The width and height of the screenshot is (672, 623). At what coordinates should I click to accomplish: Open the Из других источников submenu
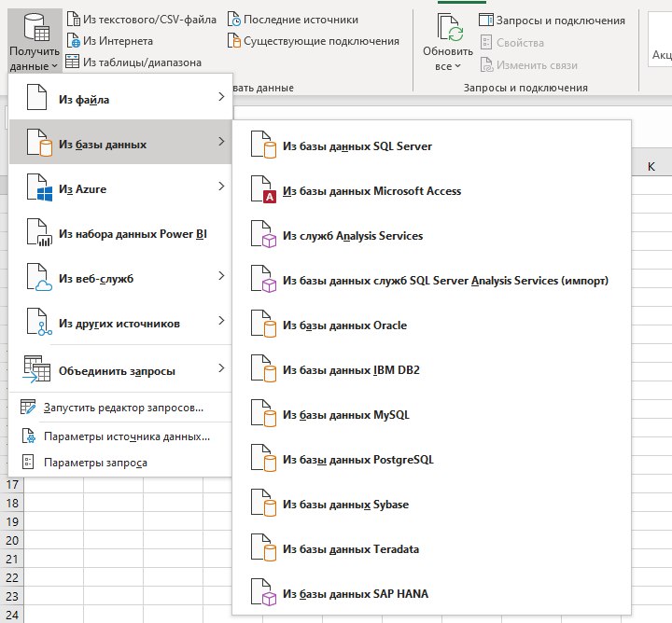pos(120,322)
